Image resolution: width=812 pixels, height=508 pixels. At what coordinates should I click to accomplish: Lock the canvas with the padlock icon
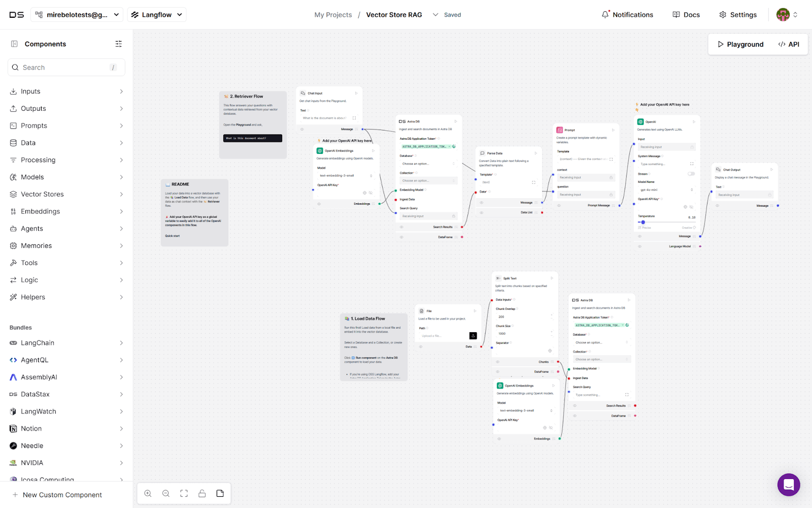[x=202, y=493]
